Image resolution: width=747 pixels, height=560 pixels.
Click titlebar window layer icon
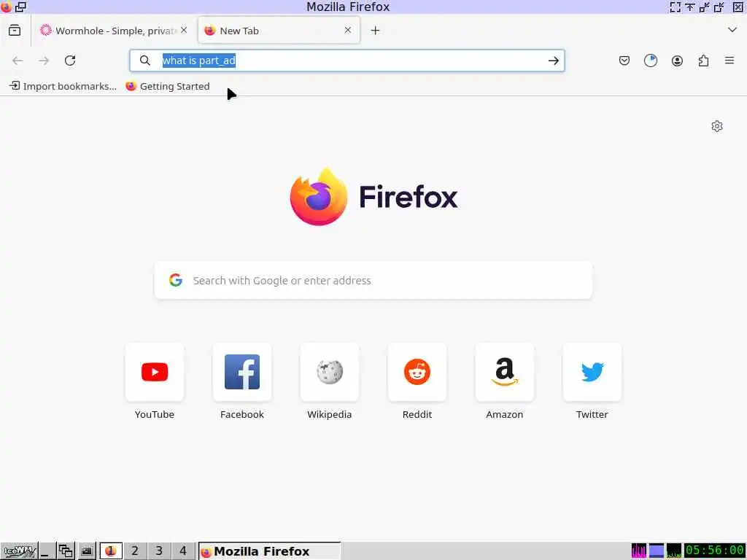coord(21,7)
